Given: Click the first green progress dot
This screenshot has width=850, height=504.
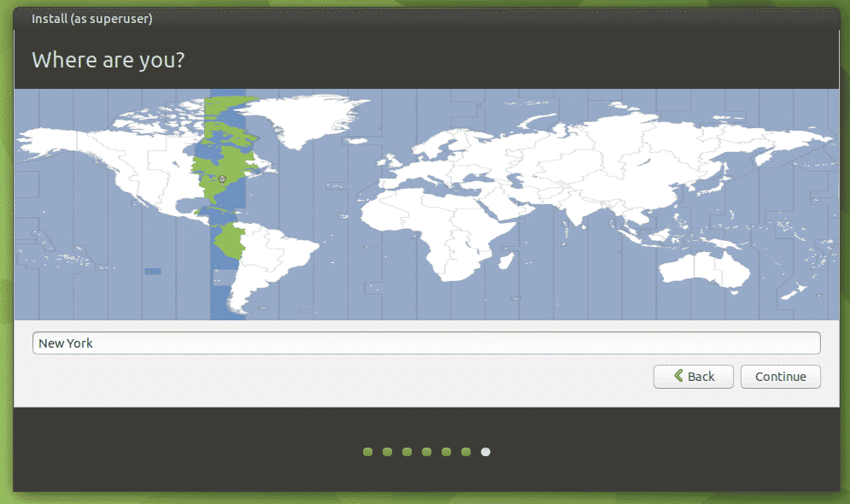Looking at the screenshot, I should [x=367, y=452].
